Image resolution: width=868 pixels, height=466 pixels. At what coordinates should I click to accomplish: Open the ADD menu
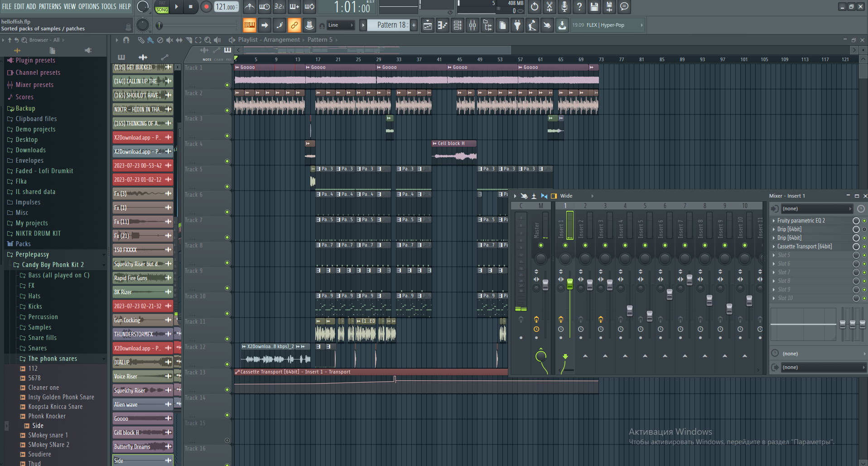31,6
